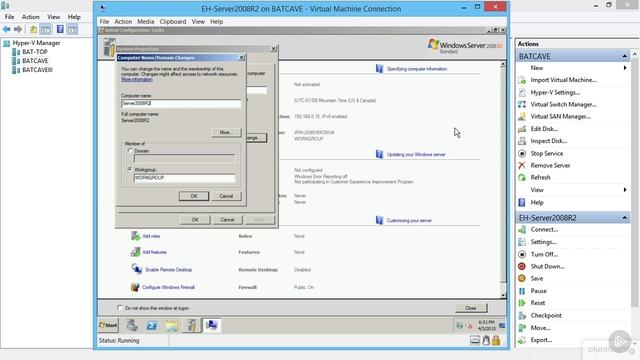This screenshot has height=360, width=640.
Task: Collapse the BATCAVE section in Actions pane
Action: click(624, 56)
